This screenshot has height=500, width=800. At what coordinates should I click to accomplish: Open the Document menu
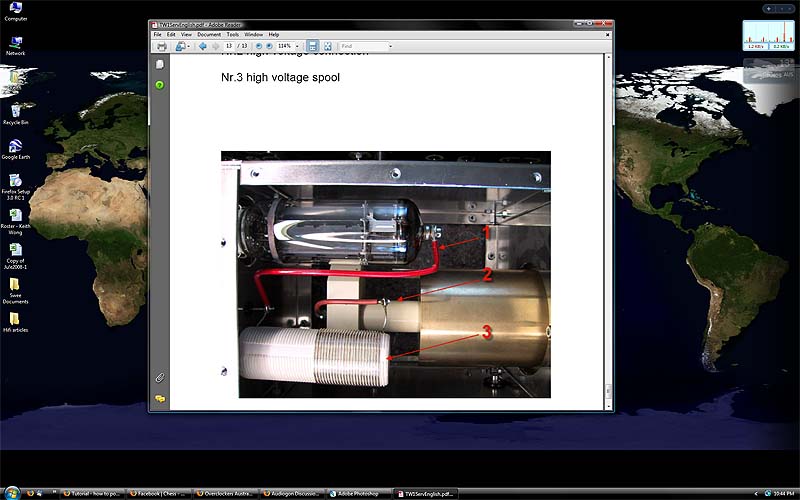point(209,35)
